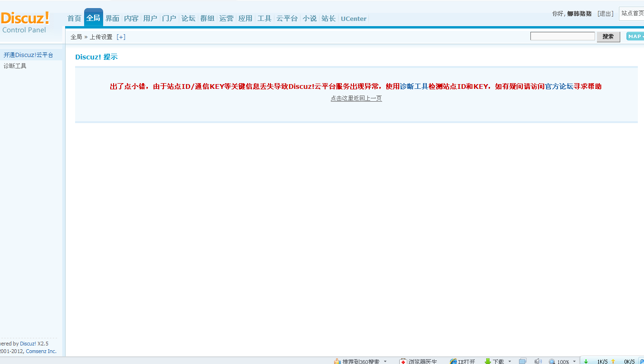
Task: Click the 全局 » 上传设置 breadcrumb
Action: coord(91,37)
